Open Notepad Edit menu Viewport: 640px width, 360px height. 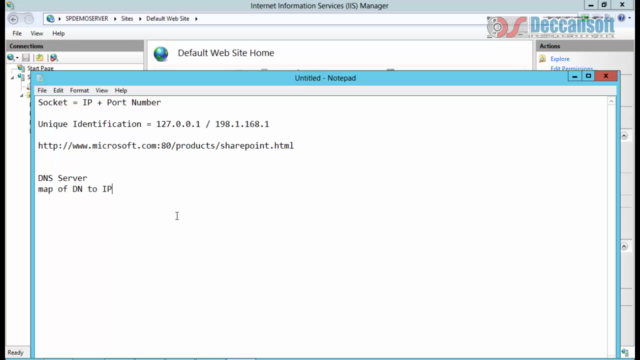pyautogui.click(x=58, y=90)
